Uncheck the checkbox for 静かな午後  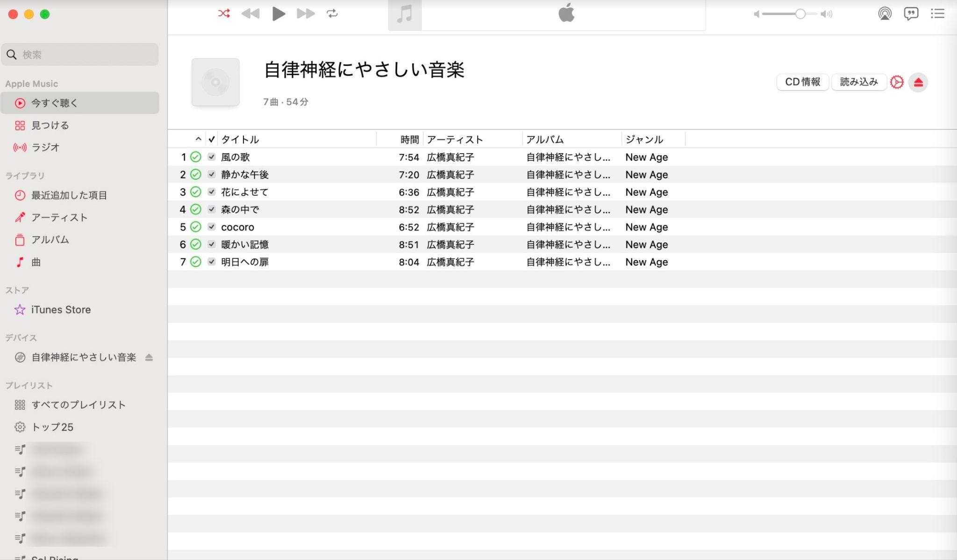(212, 174)
